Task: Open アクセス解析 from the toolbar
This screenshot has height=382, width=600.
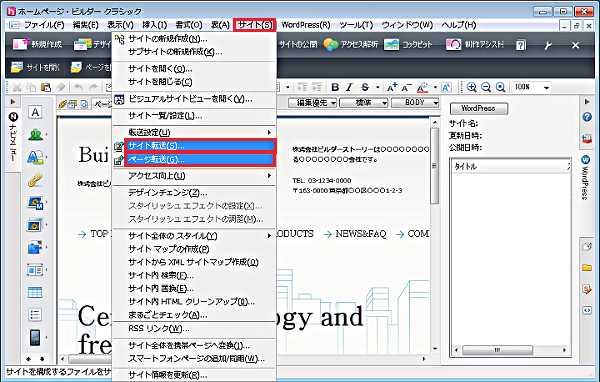Action: [x=351, y=44]
